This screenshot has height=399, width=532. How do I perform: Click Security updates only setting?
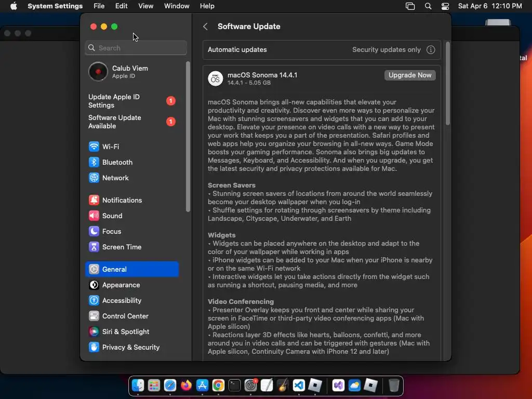point(386,49)
